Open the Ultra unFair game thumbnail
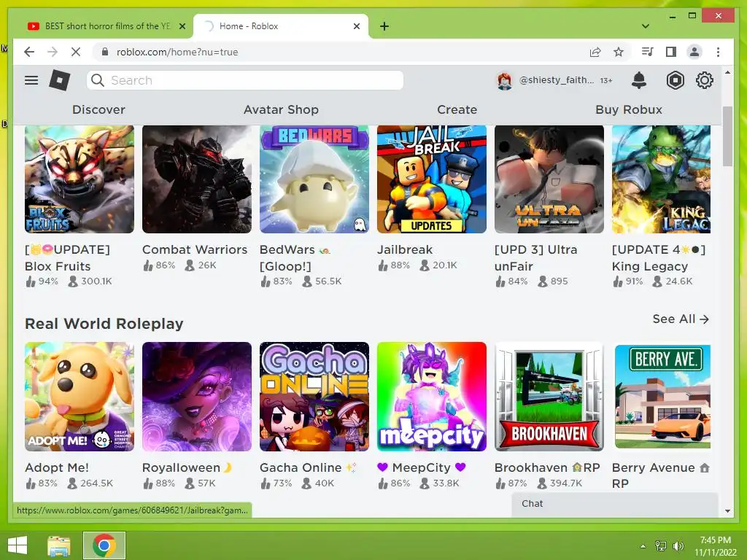 pos(549,179)
